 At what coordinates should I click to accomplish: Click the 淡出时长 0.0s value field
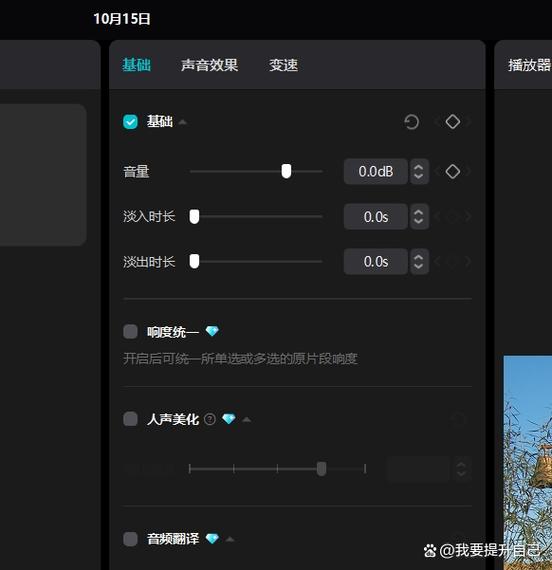point(376,261)
